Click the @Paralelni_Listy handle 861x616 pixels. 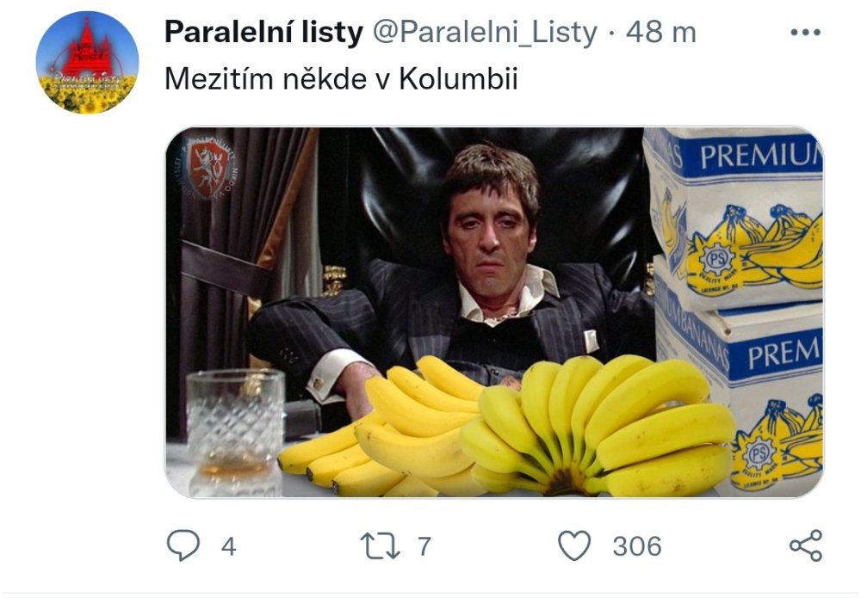tap(484, 33)
